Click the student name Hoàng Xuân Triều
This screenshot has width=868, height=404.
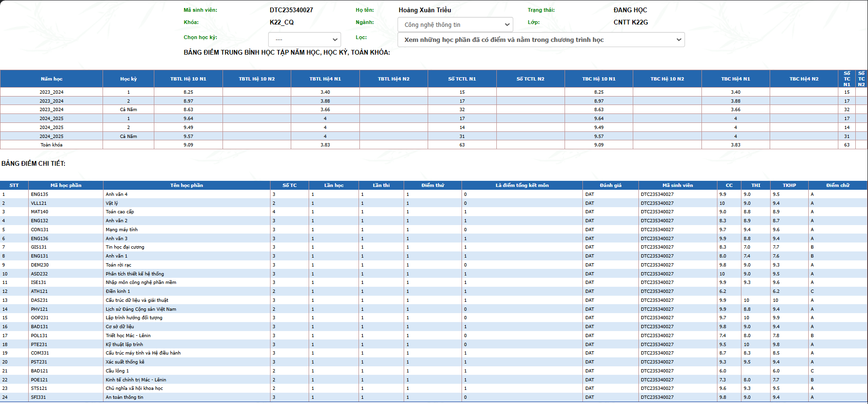tap(424, 10)
